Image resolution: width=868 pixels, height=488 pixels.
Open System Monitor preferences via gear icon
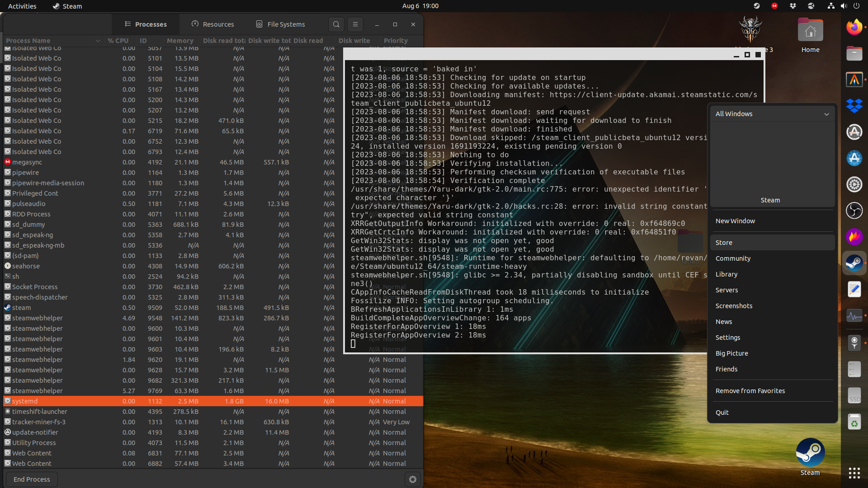pos(412,479)
